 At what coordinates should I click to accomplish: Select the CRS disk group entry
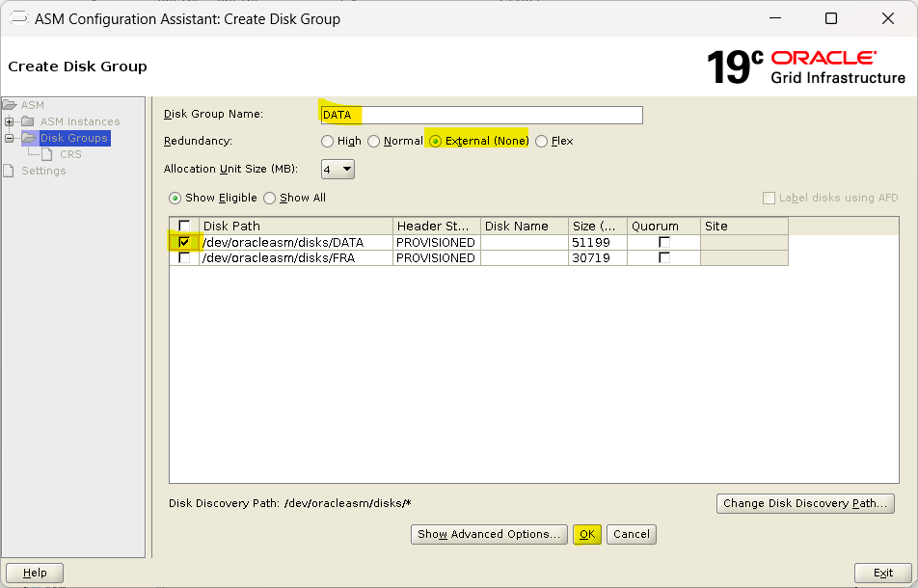click(70, 154)
